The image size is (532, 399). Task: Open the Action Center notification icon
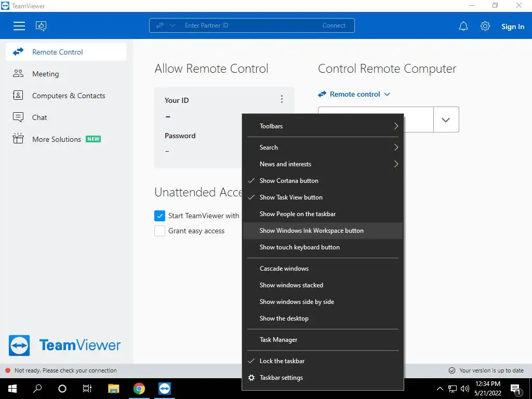tap(516, 389)
